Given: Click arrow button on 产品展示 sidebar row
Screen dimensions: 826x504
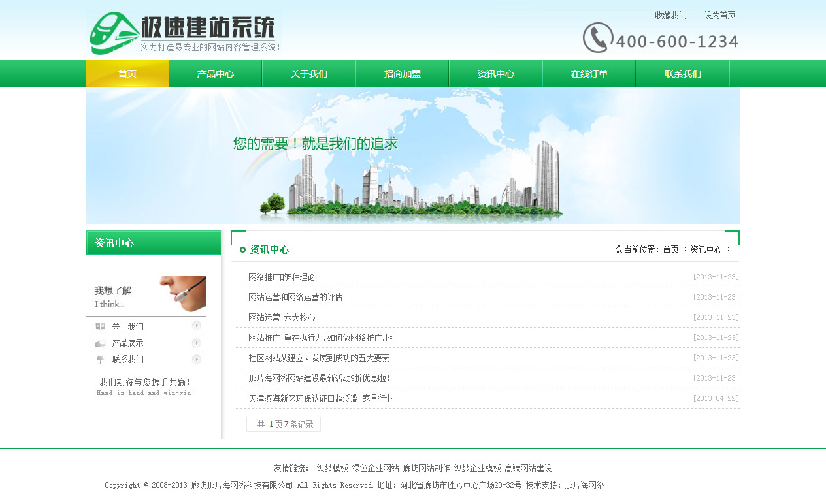Looking at the screenshot, I should point(197,343).
